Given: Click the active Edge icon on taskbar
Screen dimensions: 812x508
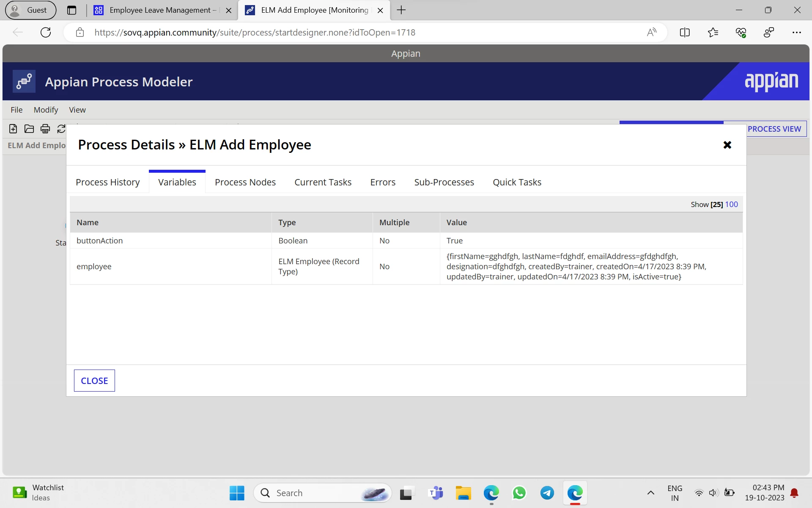Looking at the screenshot, I should (x=575, y=493).
